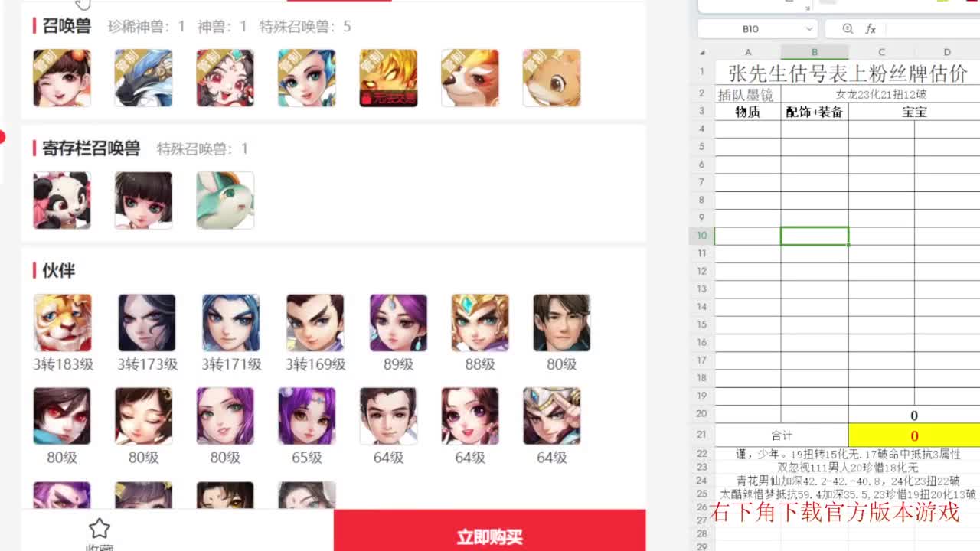Image resolution: width=980 pixels, height=551 pixels.
Task: Click the yellow total cell showing red 0
Action: [x=914, y=435]
